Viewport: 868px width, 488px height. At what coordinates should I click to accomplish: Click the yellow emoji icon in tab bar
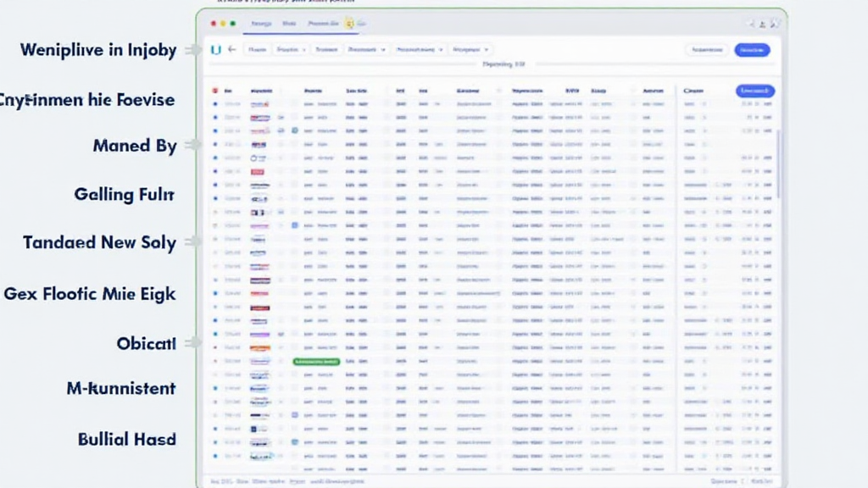pos(348,24)
